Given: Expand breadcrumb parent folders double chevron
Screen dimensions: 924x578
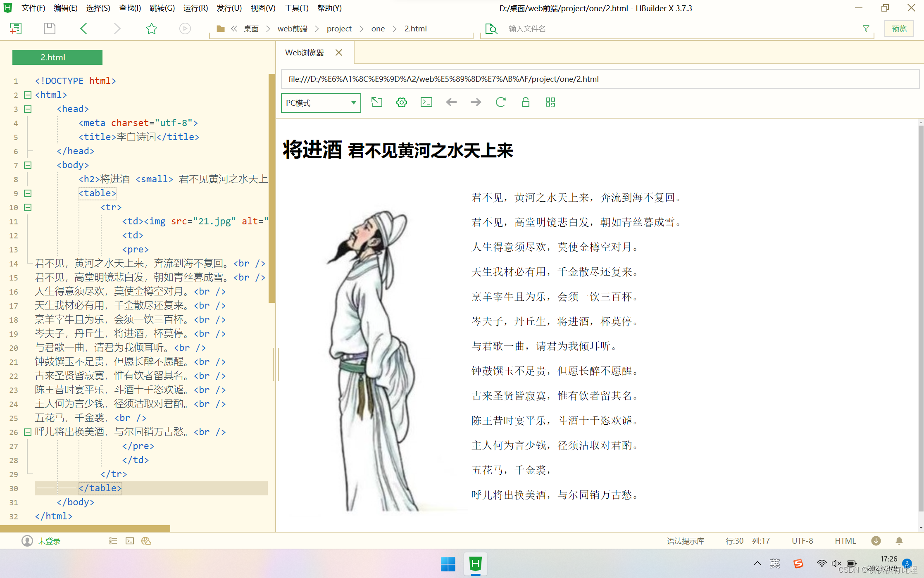Looking at the screenshot, I should [234, 29].
